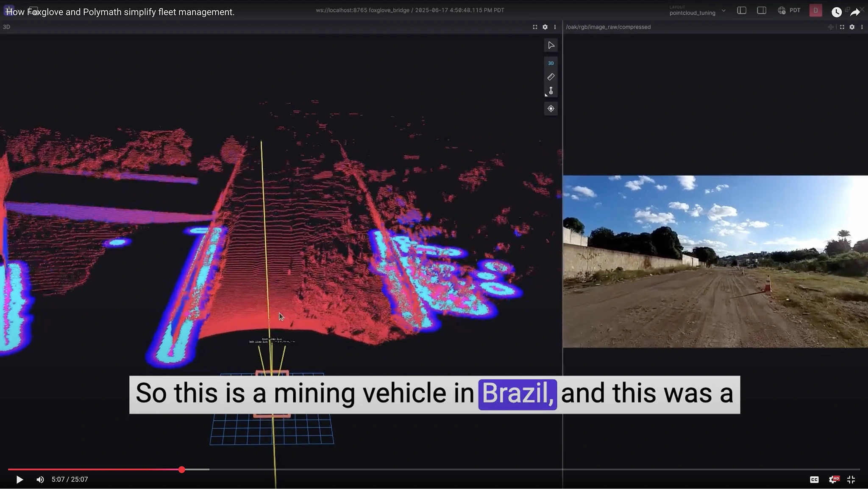Image resolution: width=868 pixels, height=489 pixels.
Task: Play the video
Action: (x=19, y=480)
